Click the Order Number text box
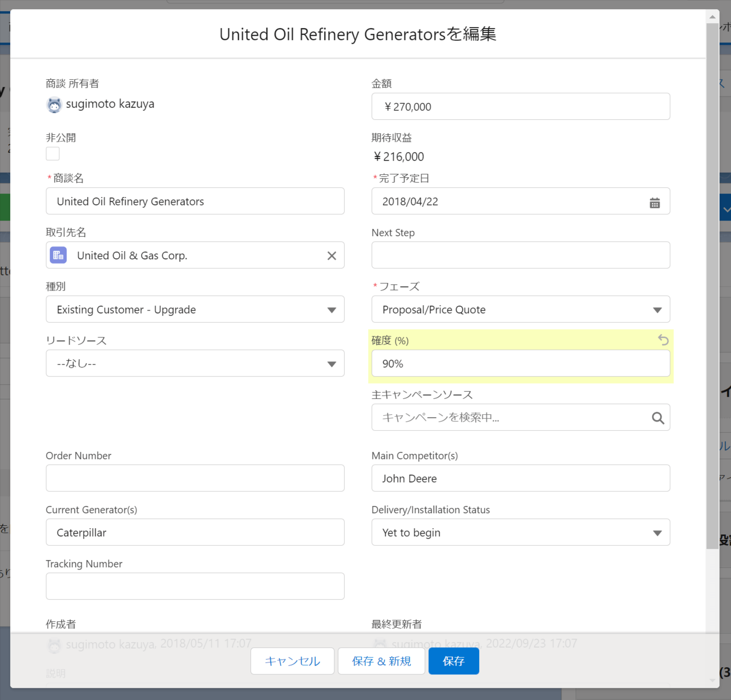 coord(195,478)
